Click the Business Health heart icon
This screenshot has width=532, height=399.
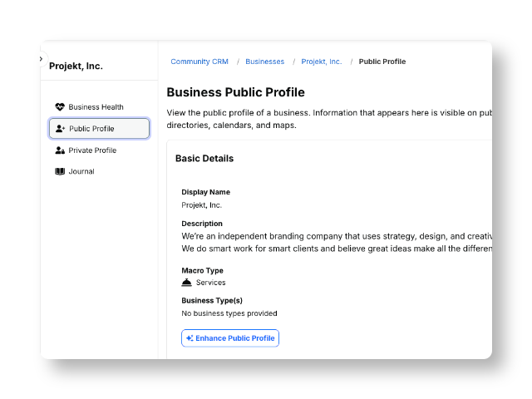coord(60,107)
